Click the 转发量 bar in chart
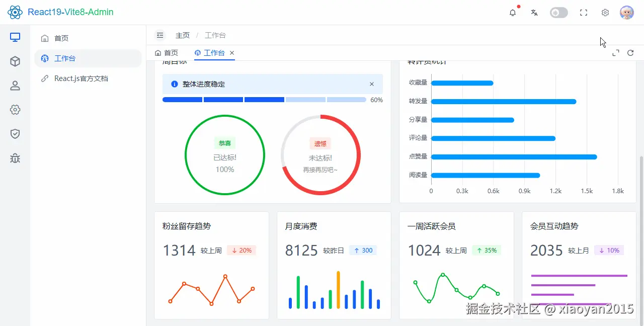The width and height of the screenshot is (644, 326). [504, 102]
